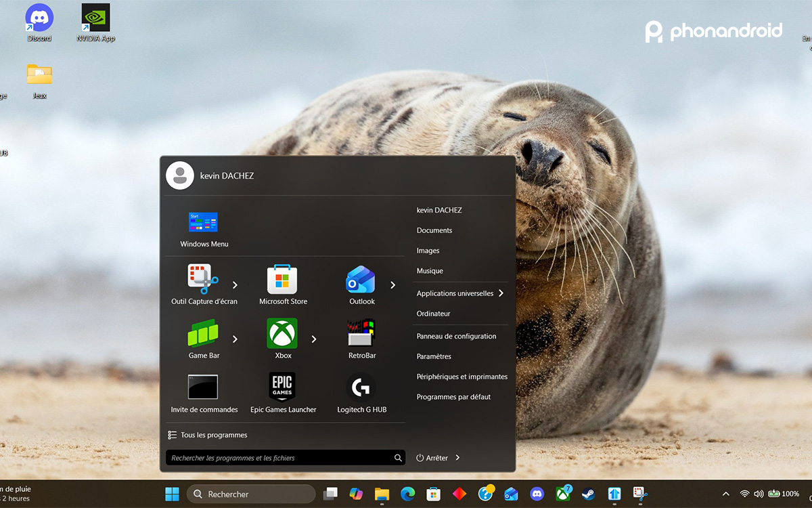The height and width of the screenshot is (508, 812).
Task: Open Epic Games Launcher
Action: point(283,393)
